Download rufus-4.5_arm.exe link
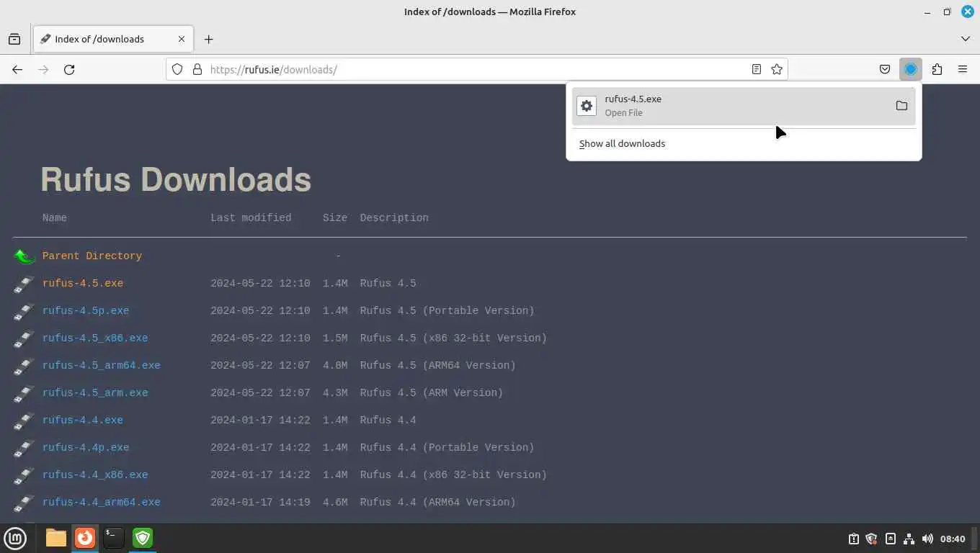 (95, 392)
